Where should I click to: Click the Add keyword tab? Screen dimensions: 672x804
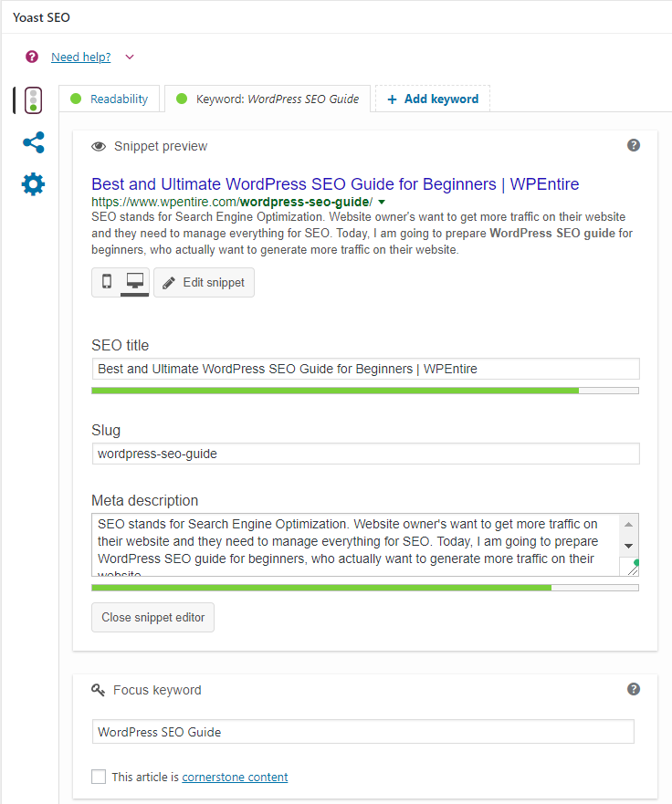pos(433,99)
